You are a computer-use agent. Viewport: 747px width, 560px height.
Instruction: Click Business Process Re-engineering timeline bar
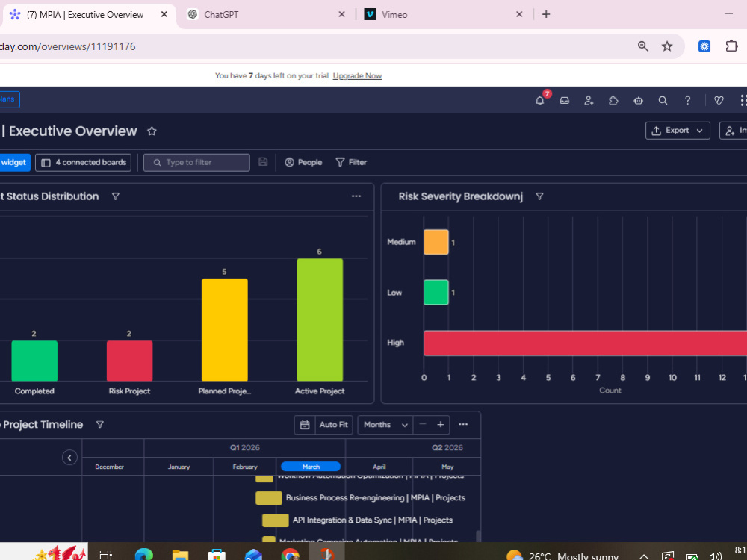tap(269, 497)
